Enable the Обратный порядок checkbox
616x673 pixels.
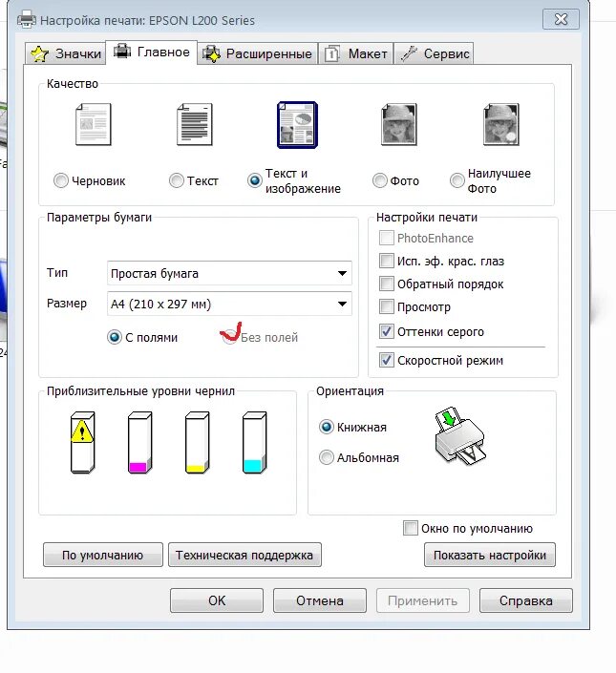[387, 284]
